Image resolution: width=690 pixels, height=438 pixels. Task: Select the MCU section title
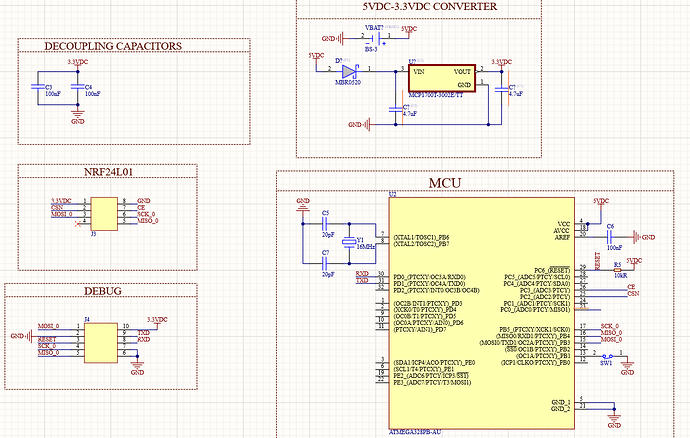(x=445, y=183)
